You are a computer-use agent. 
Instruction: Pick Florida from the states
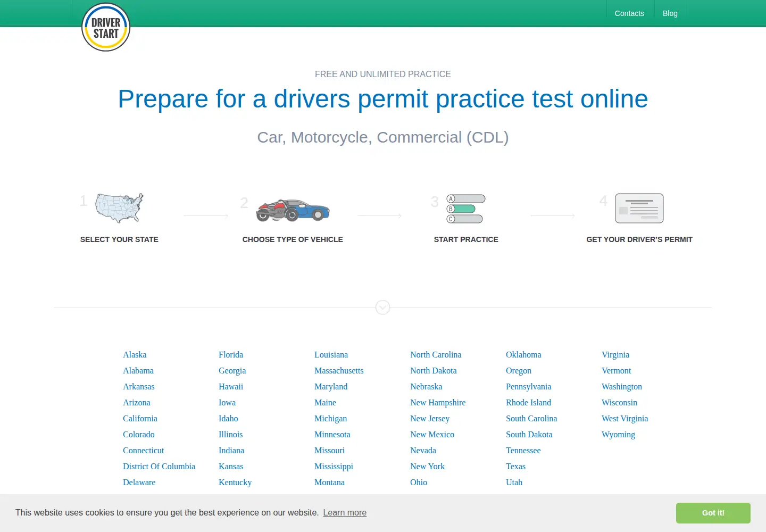tap(231, 355)
